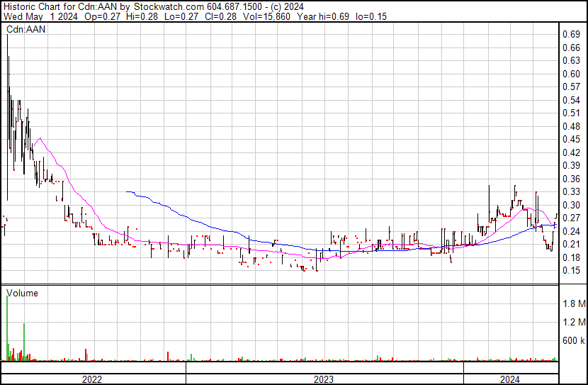Click the start of the blue moving average line

coord(126,191)
